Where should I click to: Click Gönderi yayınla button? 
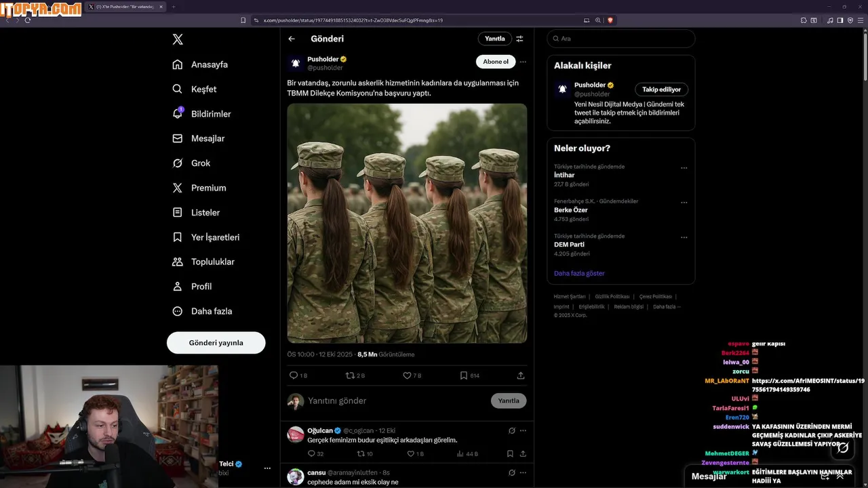[x=216, y=342]
